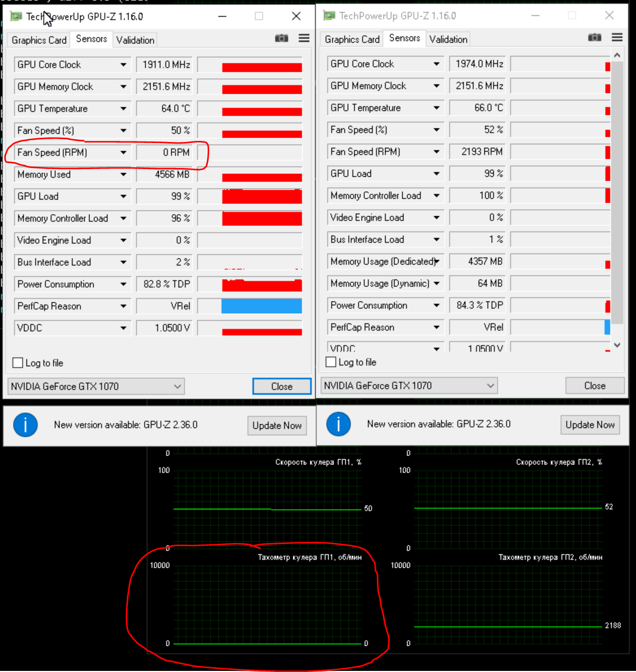Click the info icon next to version notice
This screenshot has width=636, height=672.
(25, 425)
